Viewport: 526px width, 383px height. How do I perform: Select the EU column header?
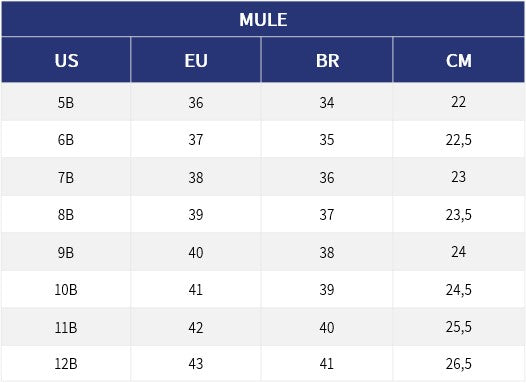click(x=196, y=61)
